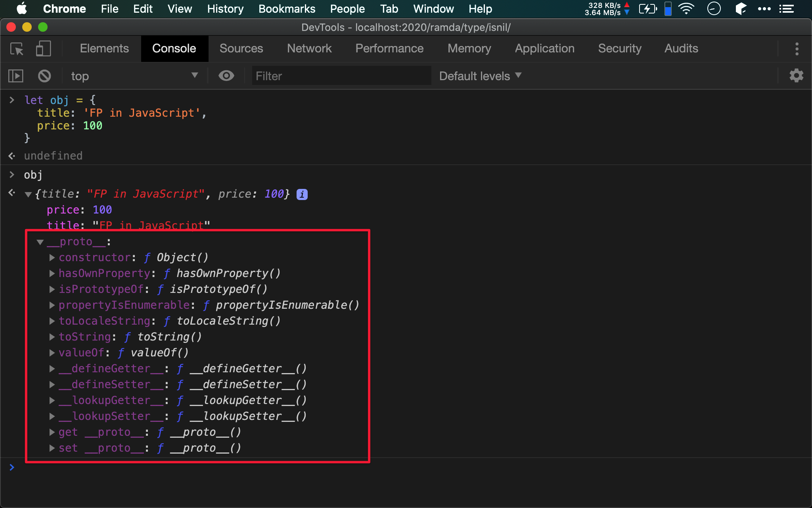Expand the toString function entry
The width and height of the screenshot is (812, 508).
pyautogui.click(x=52, y=337)
